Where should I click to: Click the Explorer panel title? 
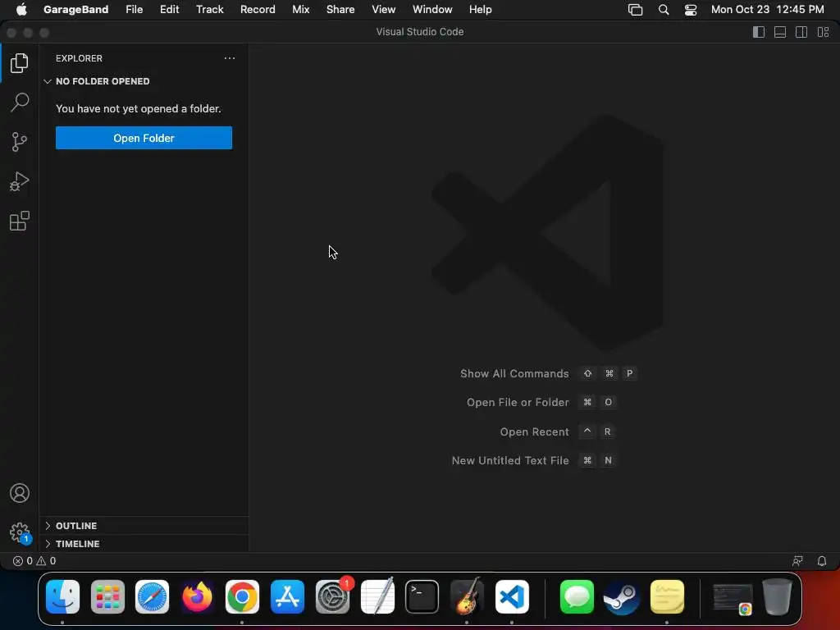(x=79, y=58)
